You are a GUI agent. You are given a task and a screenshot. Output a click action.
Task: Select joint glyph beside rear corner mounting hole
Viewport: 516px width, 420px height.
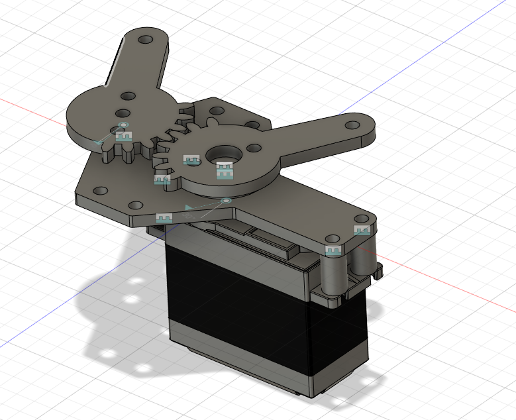tap(362, 230)
